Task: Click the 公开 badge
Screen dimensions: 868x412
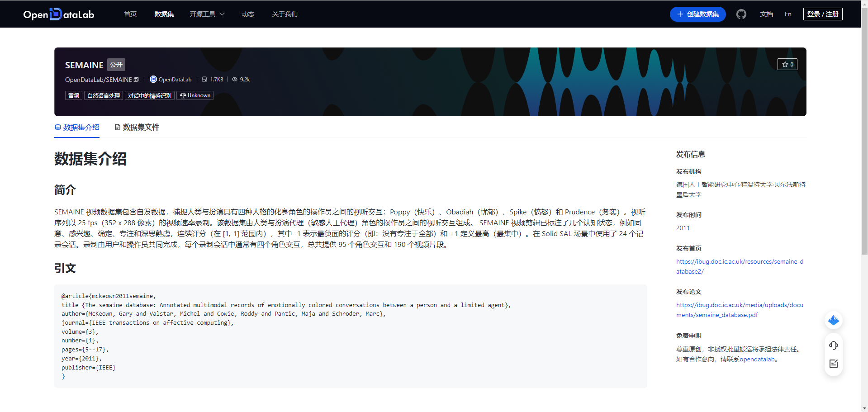Action: click(116, 65)
